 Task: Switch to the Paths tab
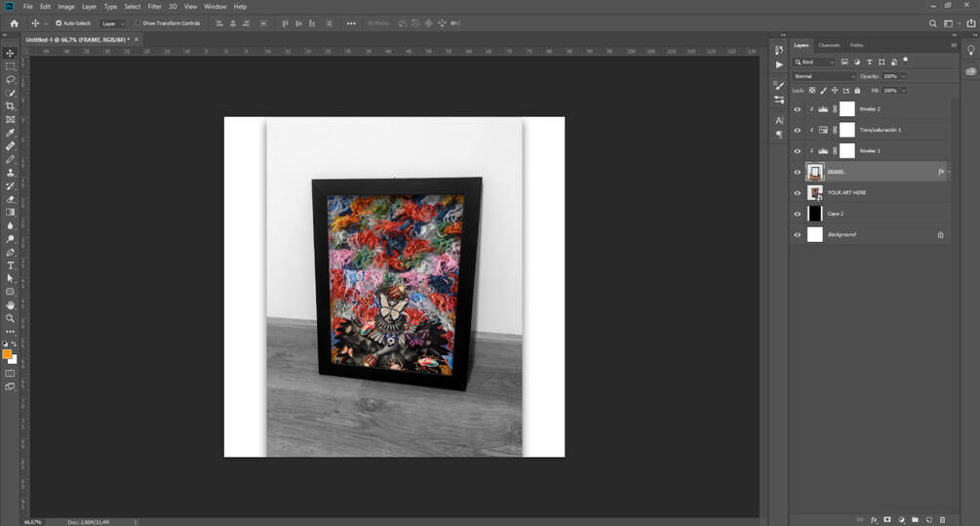click(x=856, y=45)
